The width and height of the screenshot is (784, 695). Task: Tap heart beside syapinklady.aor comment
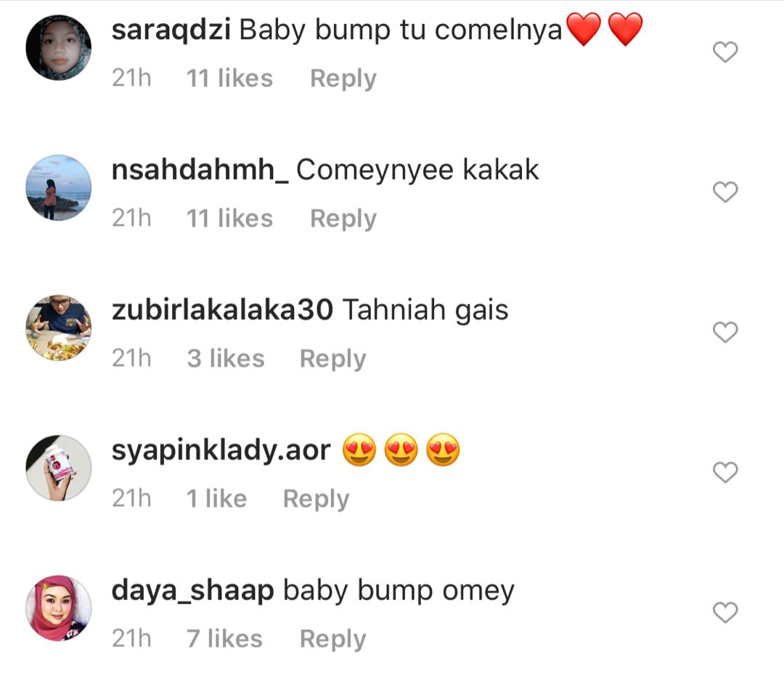click(725, 472)
